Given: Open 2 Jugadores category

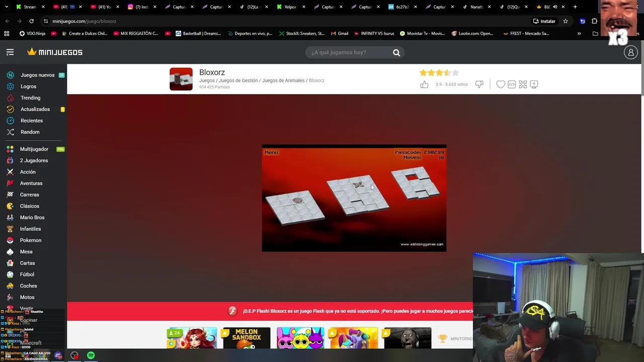Looking at the screenshot, I should [x=34, y=160].
